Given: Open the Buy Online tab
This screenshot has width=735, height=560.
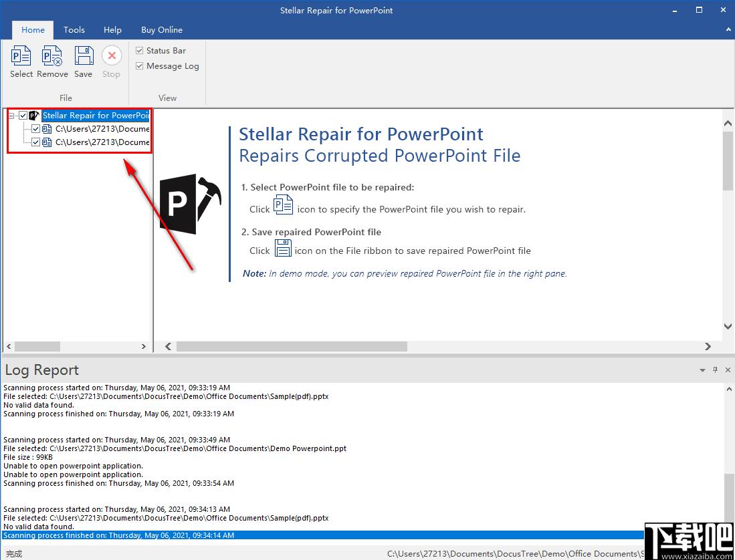Looking at the screenshot, I should [x=162, y=30].
